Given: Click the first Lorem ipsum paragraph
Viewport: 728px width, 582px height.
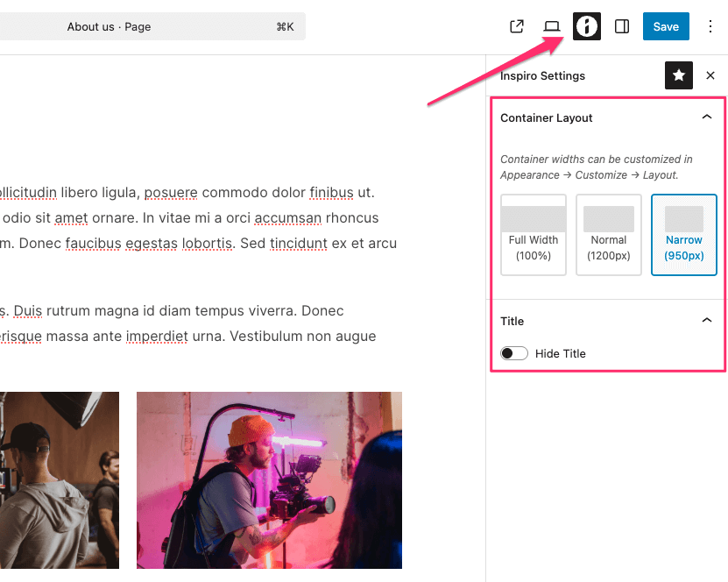Looking at the screenshot, I should click(x=199, y=217).
